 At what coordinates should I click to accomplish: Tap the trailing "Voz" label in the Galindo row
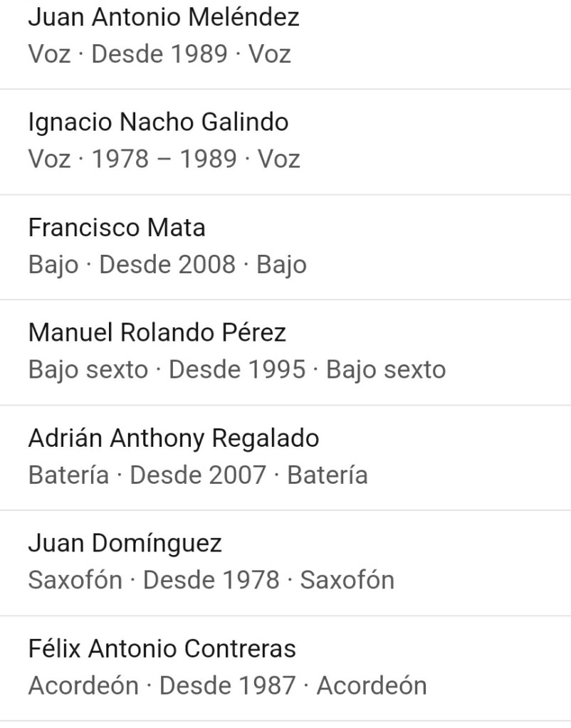(x=279, y=159)
